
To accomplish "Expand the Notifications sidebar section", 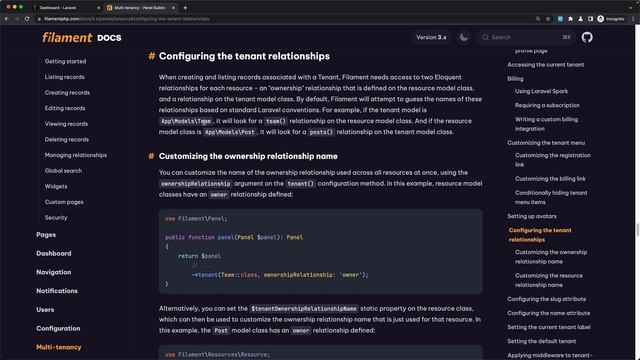I will pyautogui.click(x=57, y=291).
